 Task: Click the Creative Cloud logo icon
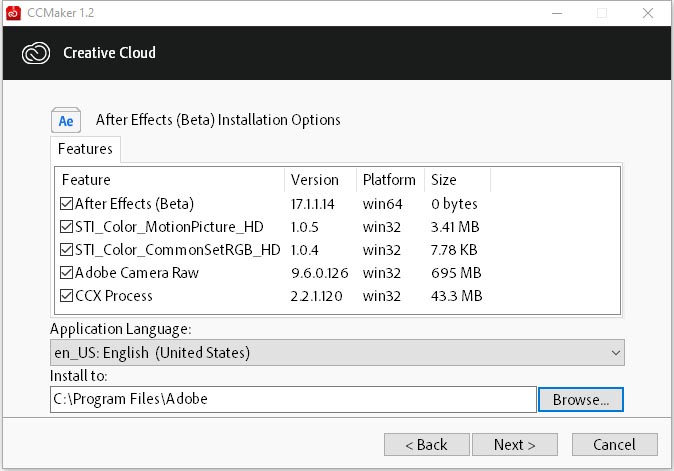36,53
